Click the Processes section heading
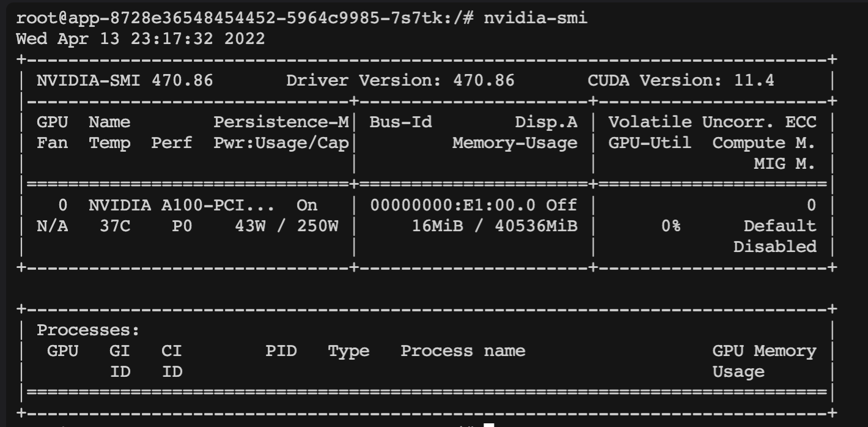This screenshot has height=427, width=868. click(x=89, y=330)
